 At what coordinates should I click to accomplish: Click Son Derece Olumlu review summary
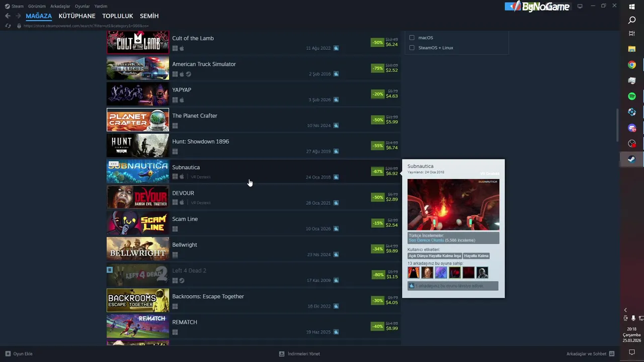426,240
